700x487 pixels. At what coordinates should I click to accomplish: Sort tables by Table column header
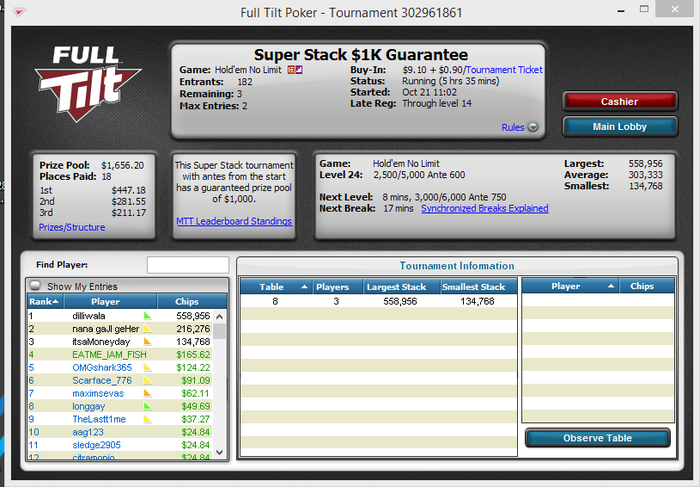click(x=276, y=287)
